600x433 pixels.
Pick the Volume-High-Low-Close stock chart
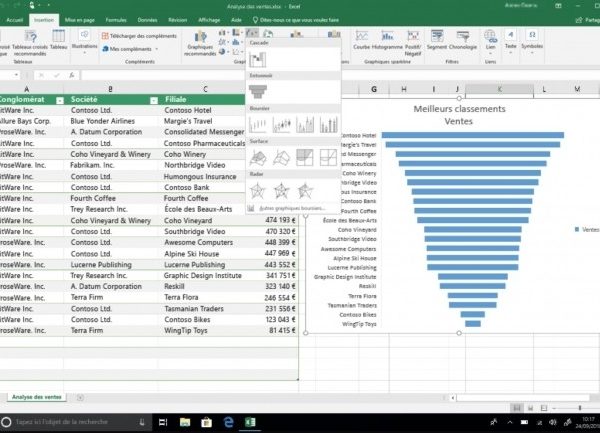tap(305, 125)
